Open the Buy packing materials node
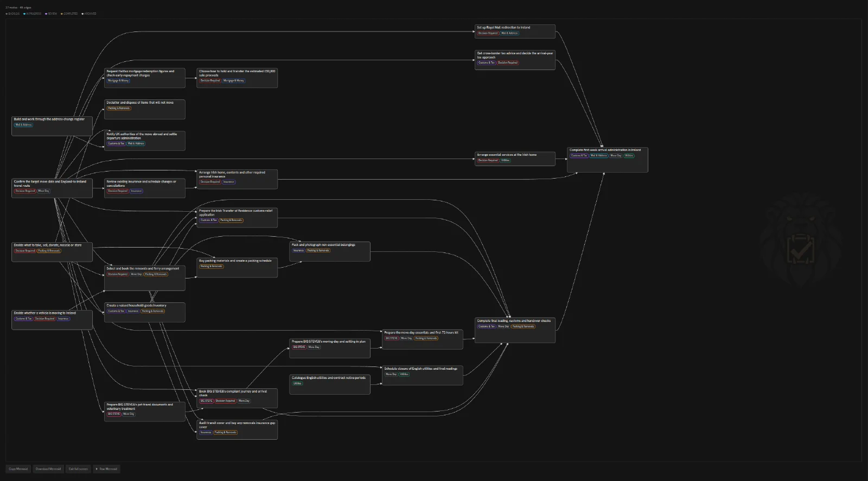The image size is (868, 481). (237, 268)
